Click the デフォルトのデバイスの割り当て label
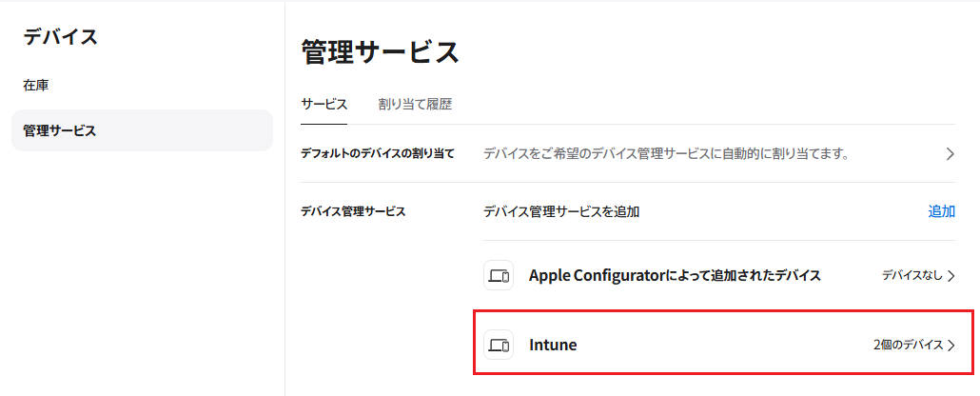The width and height of the screenshot is (980, 396). click(x=378, y=153)
